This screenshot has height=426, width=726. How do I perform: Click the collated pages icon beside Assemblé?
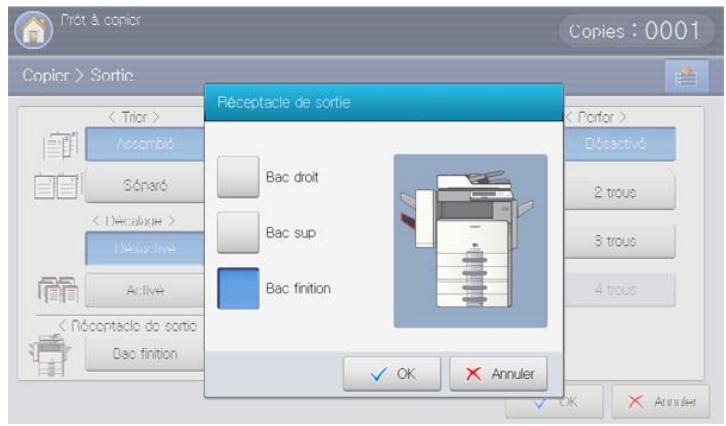60,145
